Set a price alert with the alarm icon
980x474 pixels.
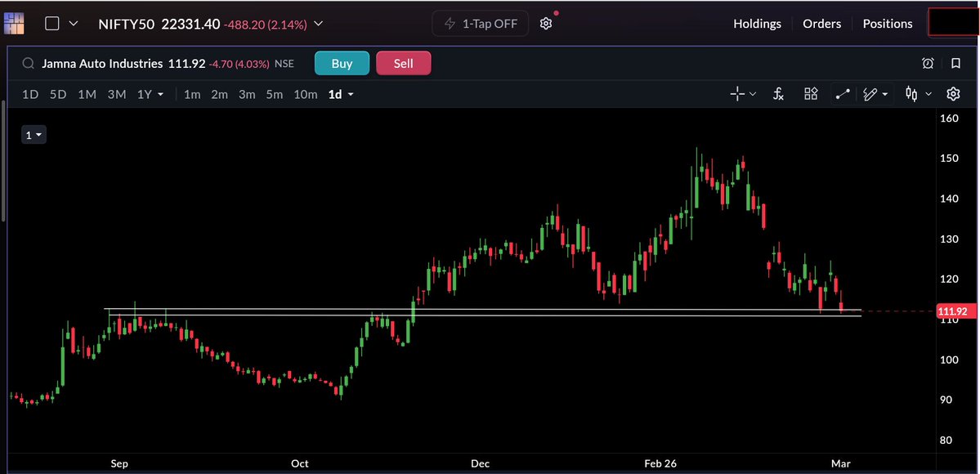(x=929, y=63)
